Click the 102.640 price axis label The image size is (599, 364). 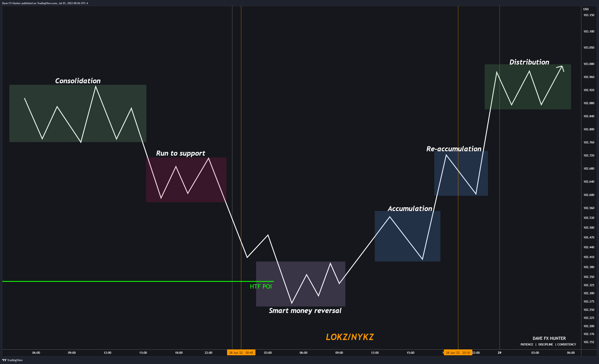coord(589,182)
